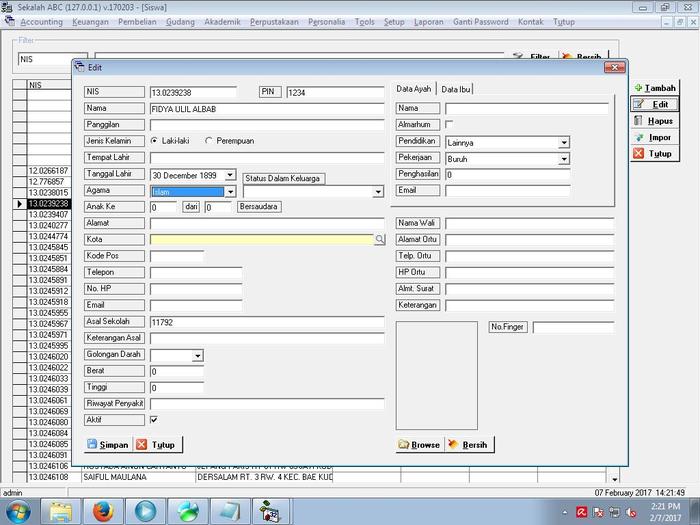The height and width of the screenshot is (525, 700).
Task: Expand the Golongan Darah dropdown
Action: (197, 355)
